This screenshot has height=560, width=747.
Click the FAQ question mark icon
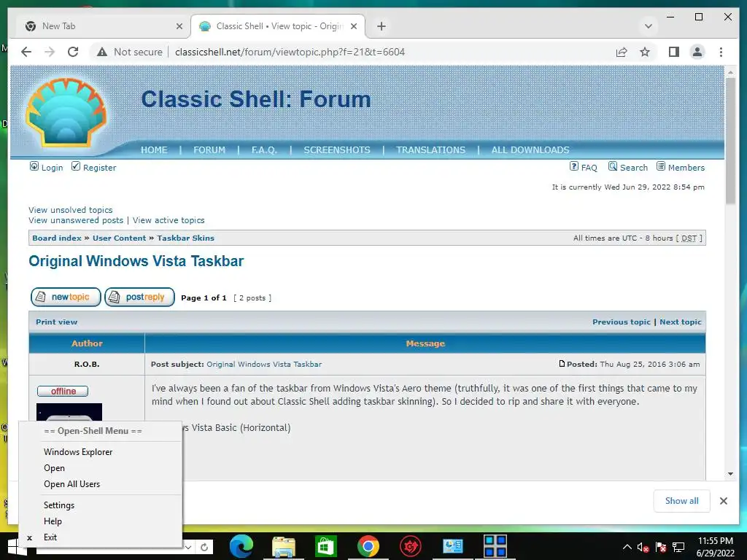[x=574, y=166]
